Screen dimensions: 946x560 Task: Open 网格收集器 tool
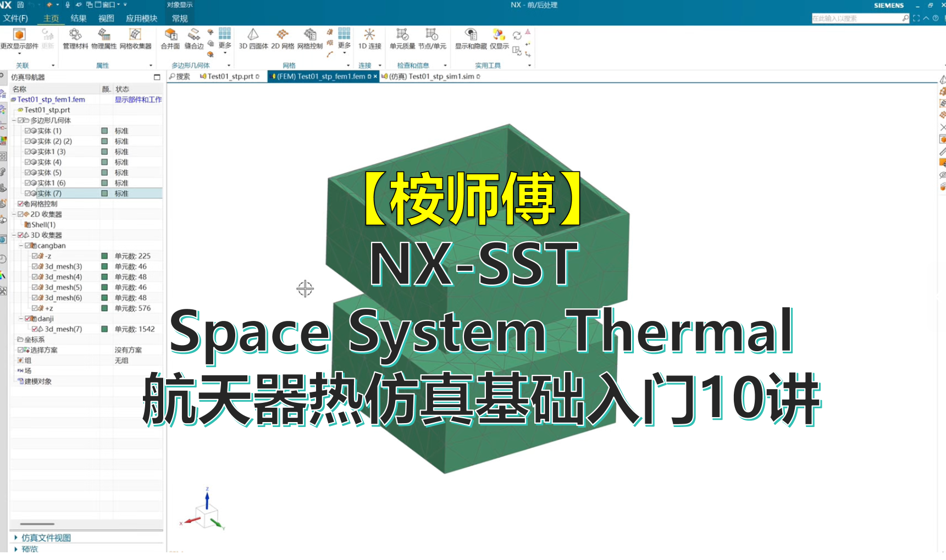click(135, 38)
